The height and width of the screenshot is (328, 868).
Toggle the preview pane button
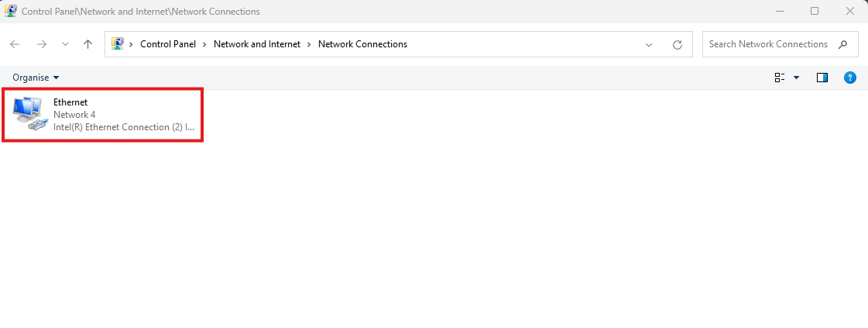[822, 78]
